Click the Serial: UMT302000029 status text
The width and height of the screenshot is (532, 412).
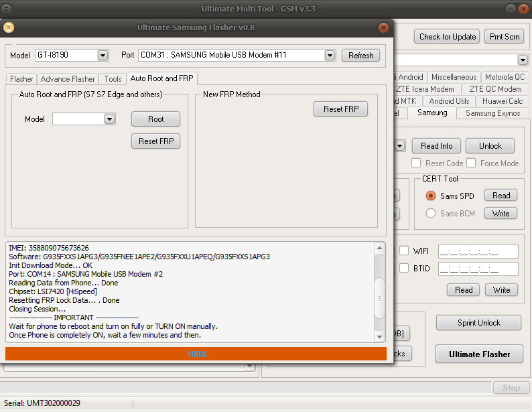click(42, 403)
